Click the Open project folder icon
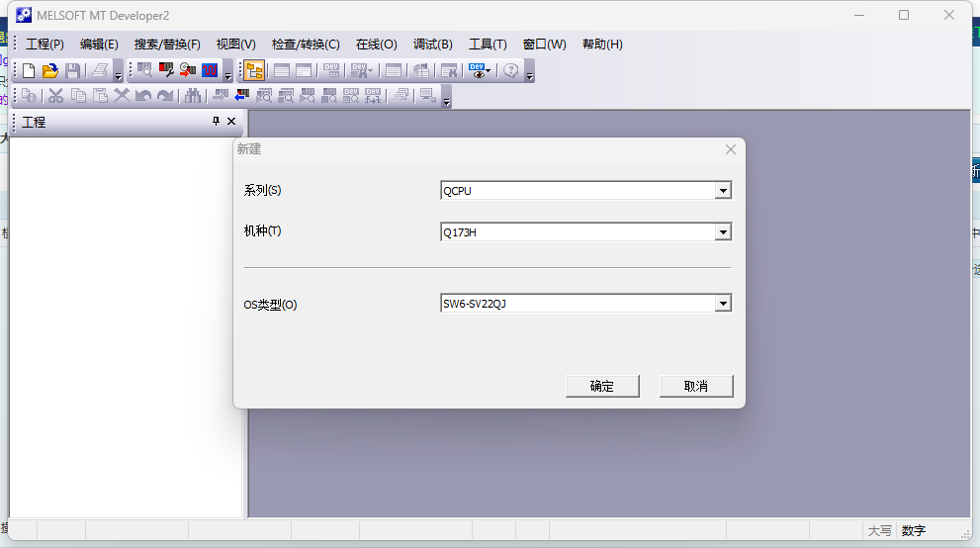The width and height of the screenshot is (980, 548). pos(50,70)
